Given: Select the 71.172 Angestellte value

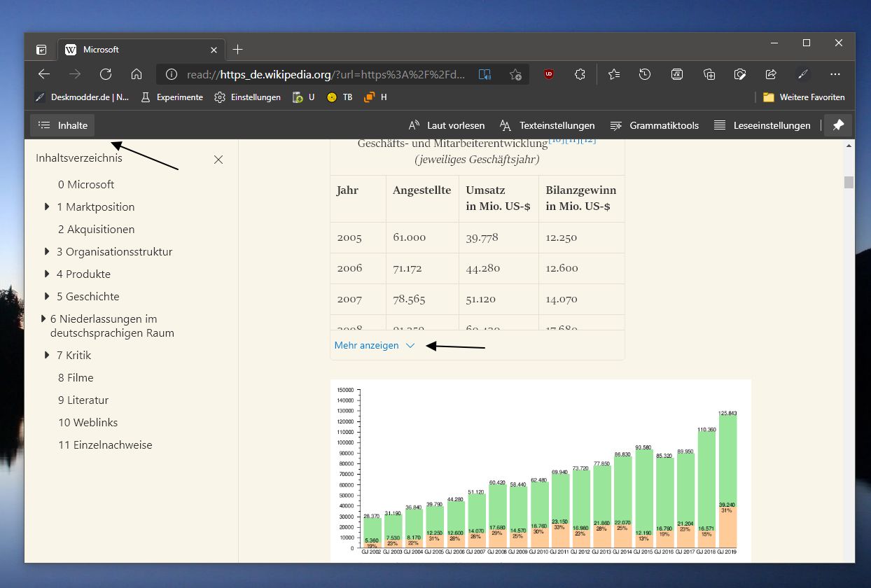Looking at the screenshot, I should click(410, 268).
